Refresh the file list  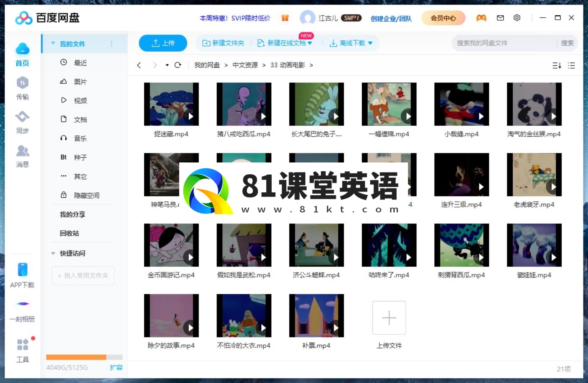coord(178,65)
